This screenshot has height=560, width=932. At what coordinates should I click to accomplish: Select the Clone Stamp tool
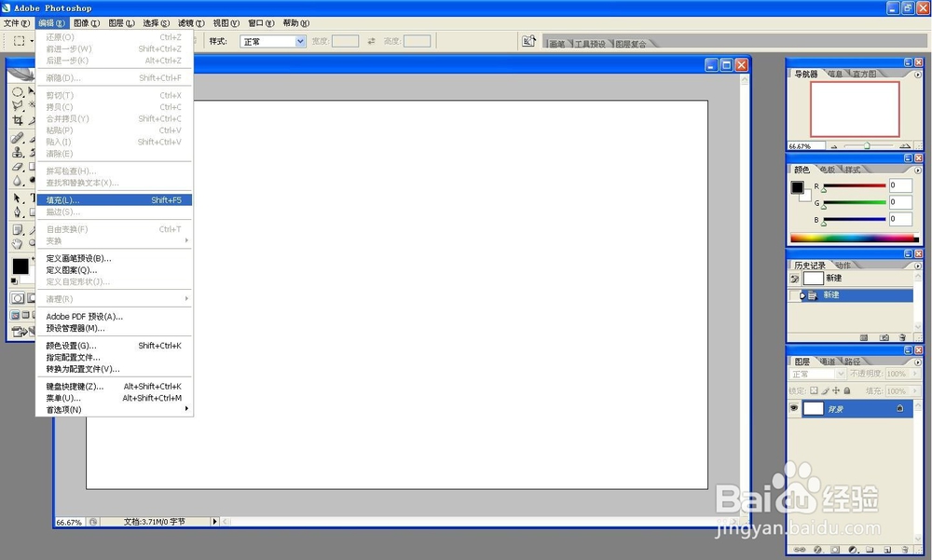(x=18, y=152)
